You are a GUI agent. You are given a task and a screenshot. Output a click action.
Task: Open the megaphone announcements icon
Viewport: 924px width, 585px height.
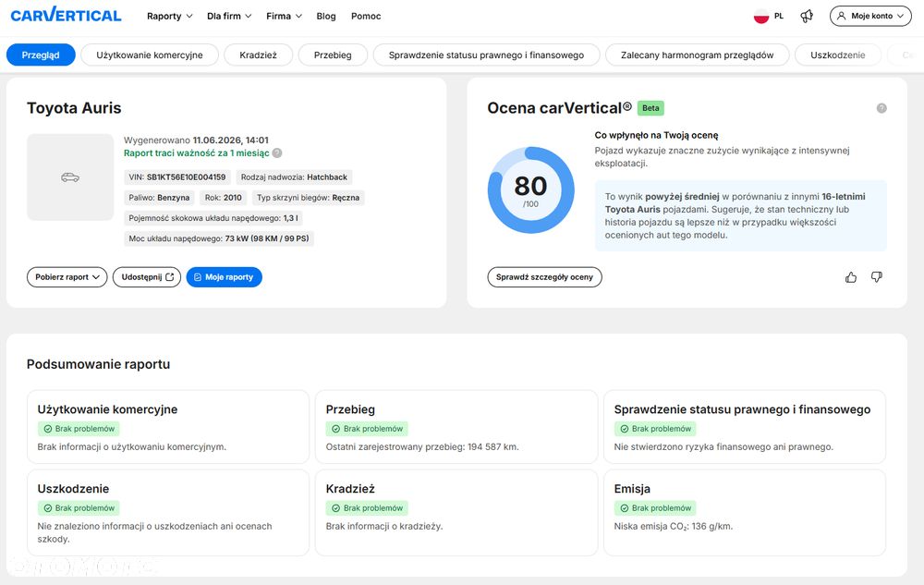coord(807,16)
